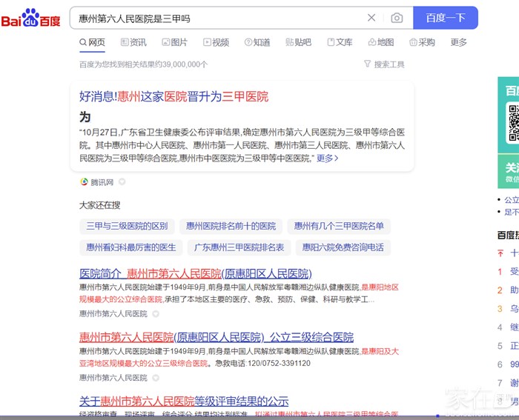The height and width of the screenshot is (420, 519).
Task: Open the 文库 tab
Action: coord(340,43)
